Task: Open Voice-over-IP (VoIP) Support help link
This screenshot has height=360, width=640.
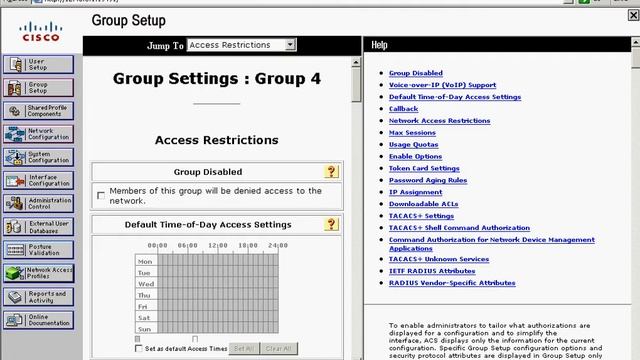Action: pos(442,85)
